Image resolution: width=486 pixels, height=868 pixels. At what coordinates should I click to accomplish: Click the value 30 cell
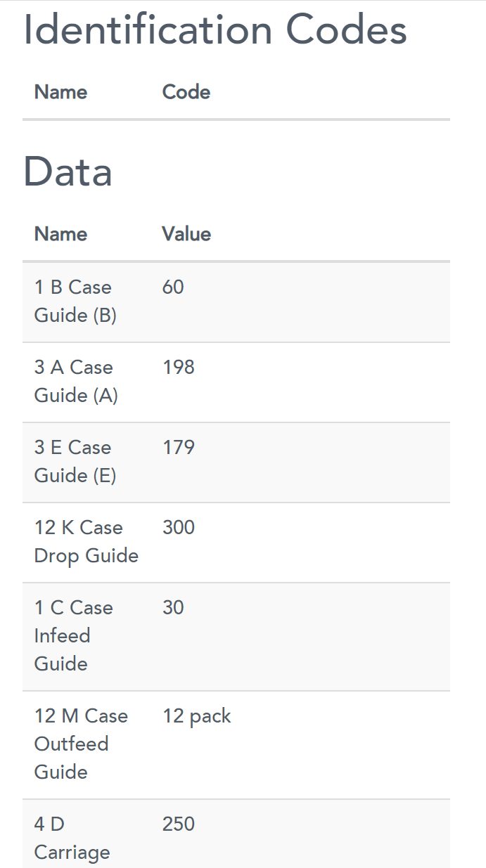173,608
